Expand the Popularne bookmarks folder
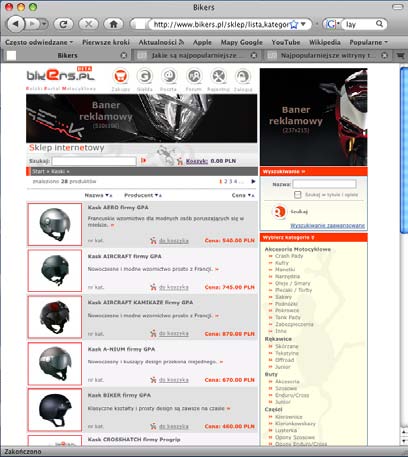 369,42
